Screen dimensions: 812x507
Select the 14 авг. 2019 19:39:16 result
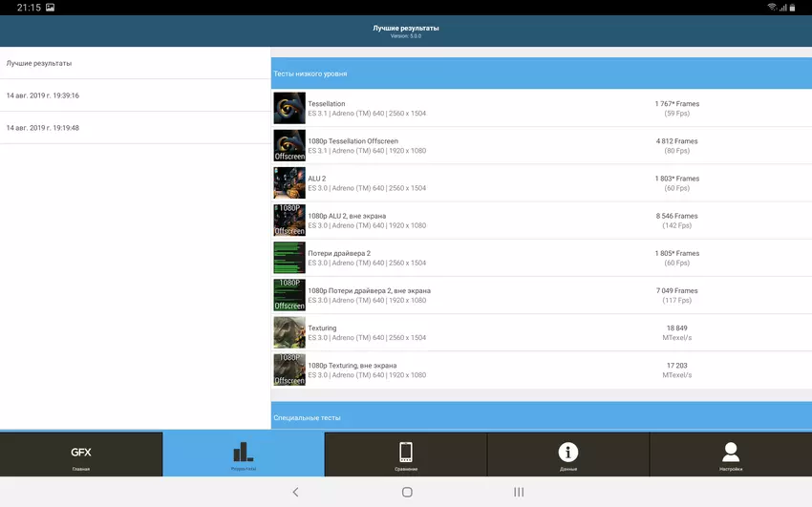point(135,95)
